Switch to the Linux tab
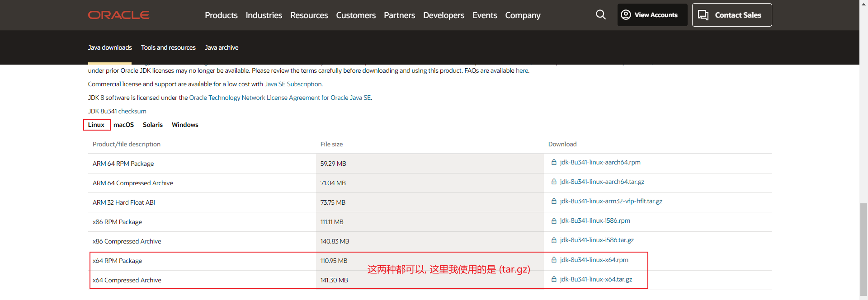 (x=96, y=125)
